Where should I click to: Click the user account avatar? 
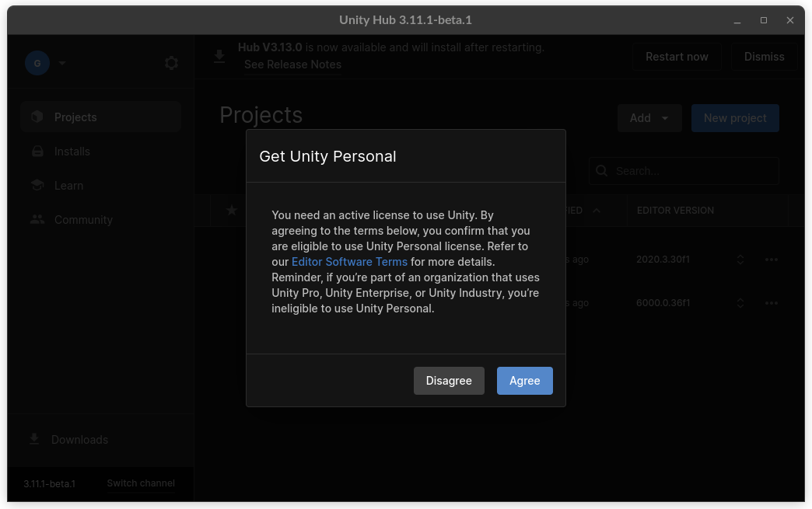pyautogui.click(x=37, y=63)
